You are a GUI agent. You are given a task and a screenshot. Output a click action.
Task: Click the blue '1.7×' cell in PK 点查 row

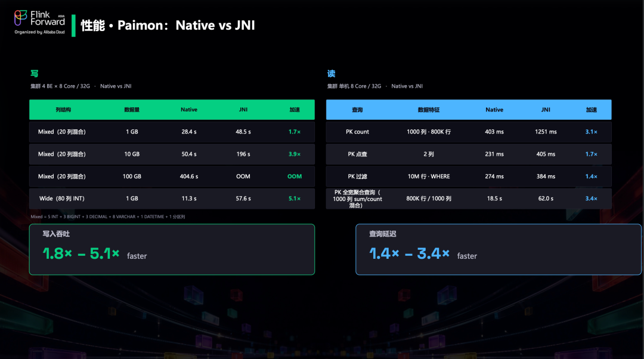(592, 154)
